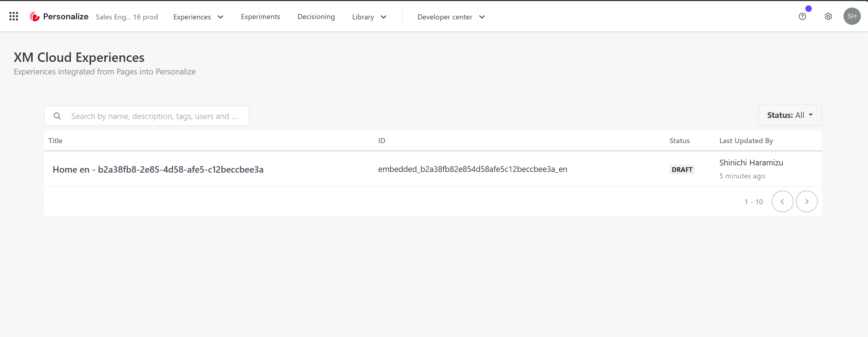
Task: Open the app switcher grid icon
Action: pos(14,16)
